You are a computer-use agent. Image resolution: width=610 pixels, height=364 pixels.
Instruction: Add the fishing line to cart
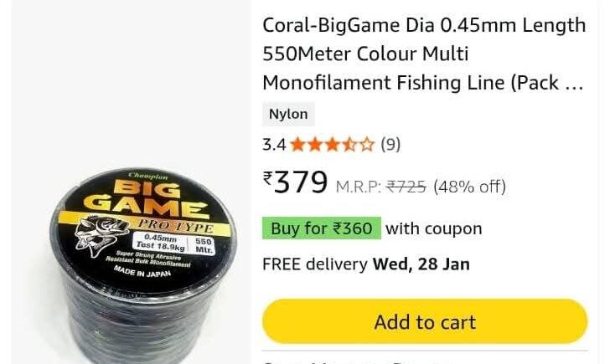[425, 321]
